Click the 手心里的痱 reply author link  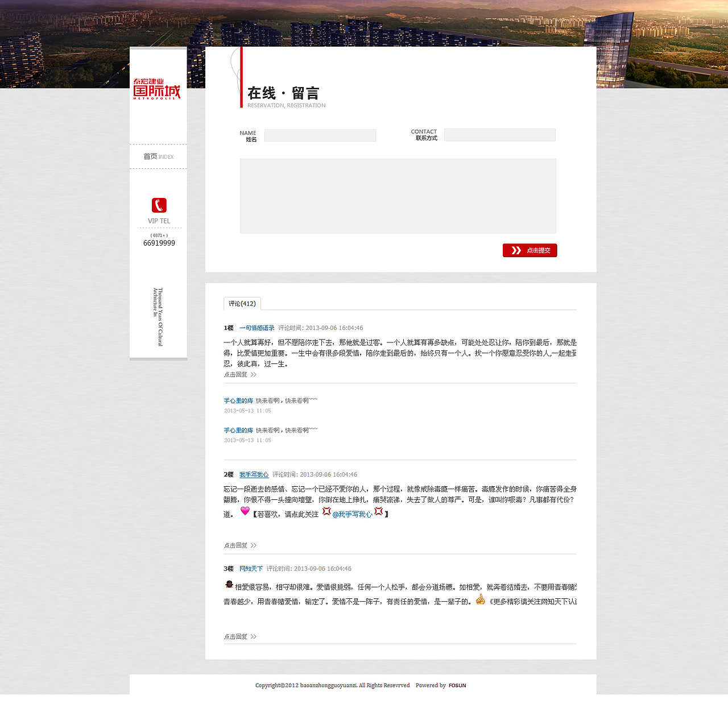238,400
